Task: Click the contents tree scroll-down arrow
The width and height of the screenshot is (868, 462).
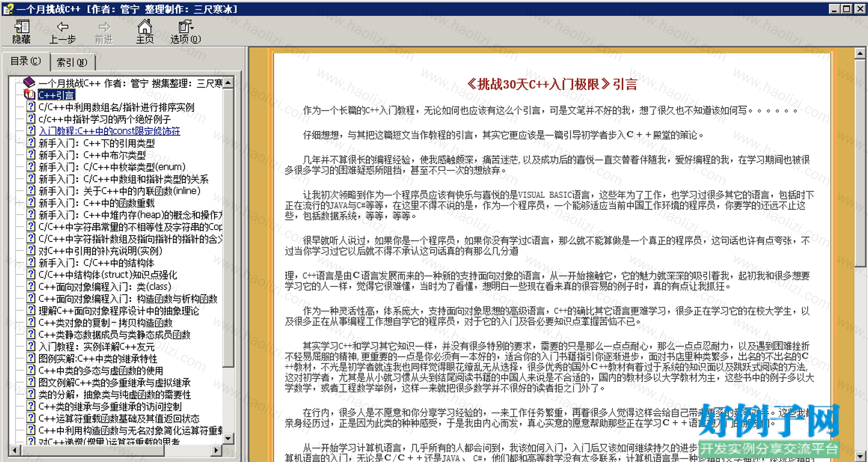Action: coord(228,438)
